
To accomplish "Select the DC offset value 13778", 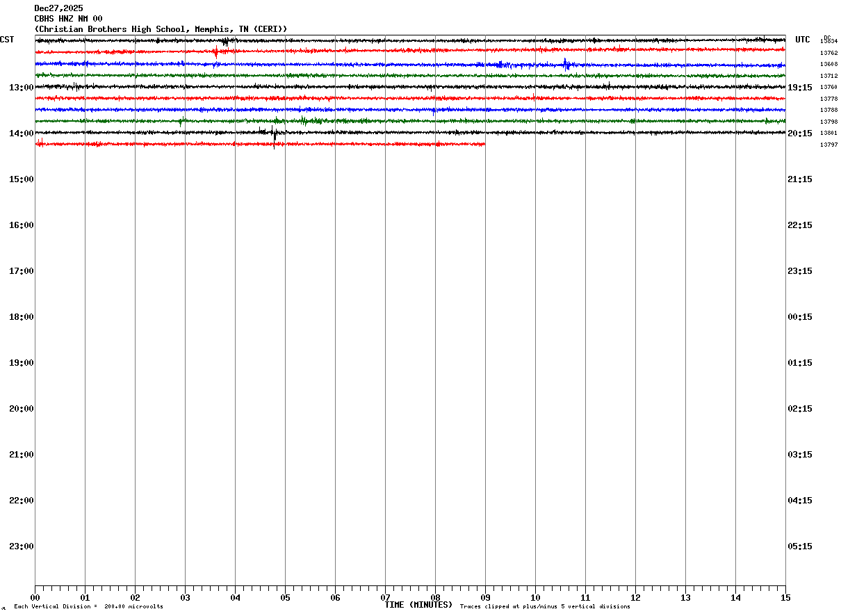I will (828, 99).
